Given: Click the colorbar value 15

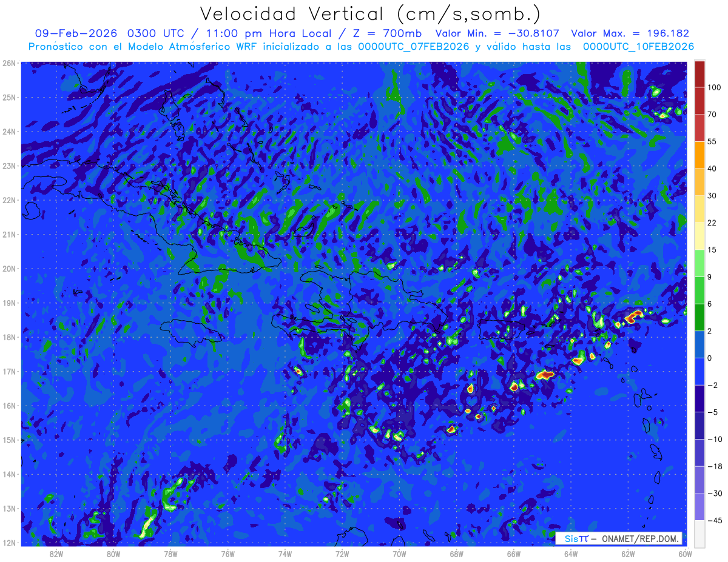Looking at the screenshot, I should coord(712,250).
